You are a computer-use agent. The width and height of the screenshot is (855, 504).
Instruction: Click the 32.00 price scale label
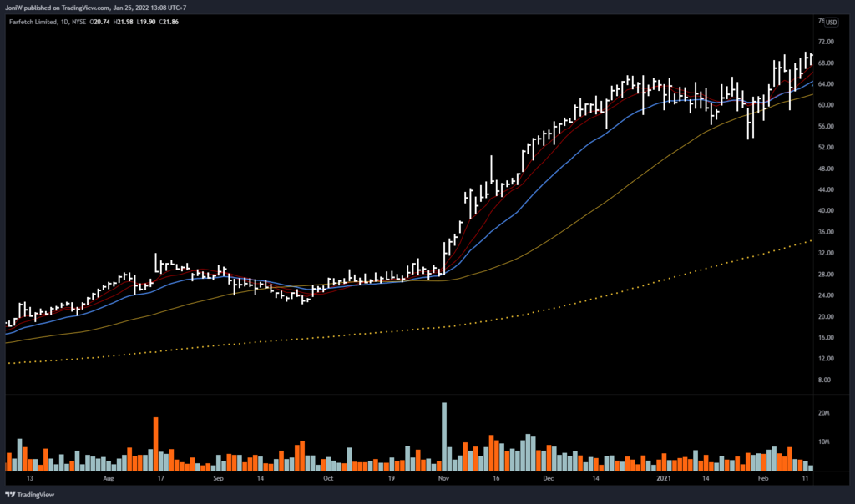pos(827,253)
